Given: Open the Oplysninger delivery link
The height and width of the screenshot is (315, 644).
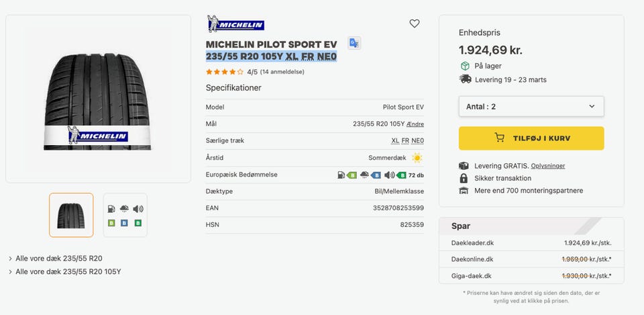Looking at the screenshot, I should (x=548, y=165).
